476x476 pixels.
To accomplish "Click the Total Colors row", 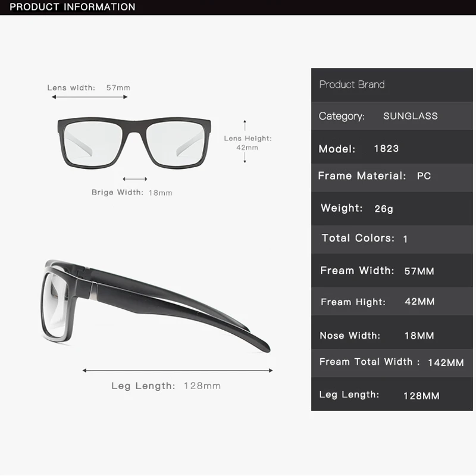I will 392,240.
